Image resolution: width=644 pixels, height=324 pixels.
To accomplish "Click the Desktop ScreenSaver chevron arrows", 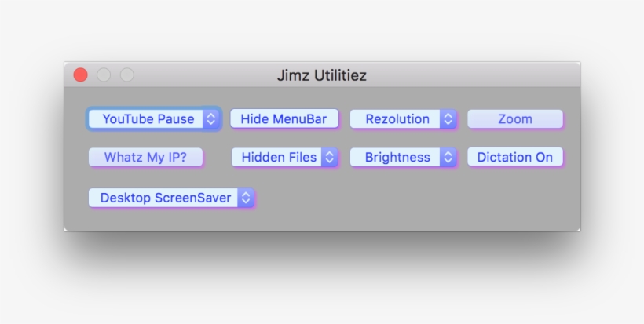I will (x=246, y=198).
